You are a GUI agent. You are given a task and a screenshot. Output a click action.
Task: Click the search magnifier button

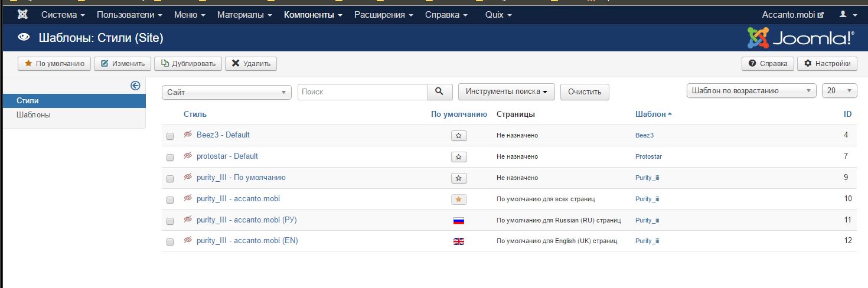pos(439,91)
